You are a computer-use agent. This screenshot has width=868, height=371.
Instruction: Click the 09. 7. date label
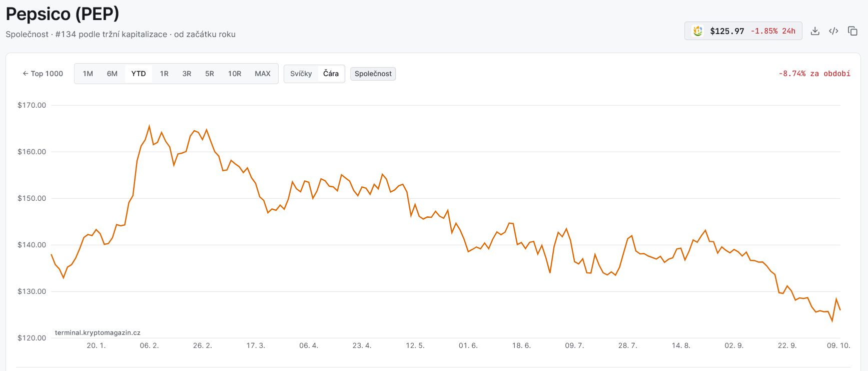coord(574,345)
